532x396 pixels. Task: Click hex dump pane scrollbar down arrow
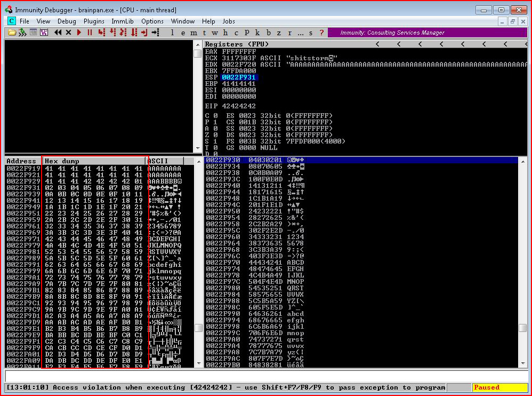[198, 363]
